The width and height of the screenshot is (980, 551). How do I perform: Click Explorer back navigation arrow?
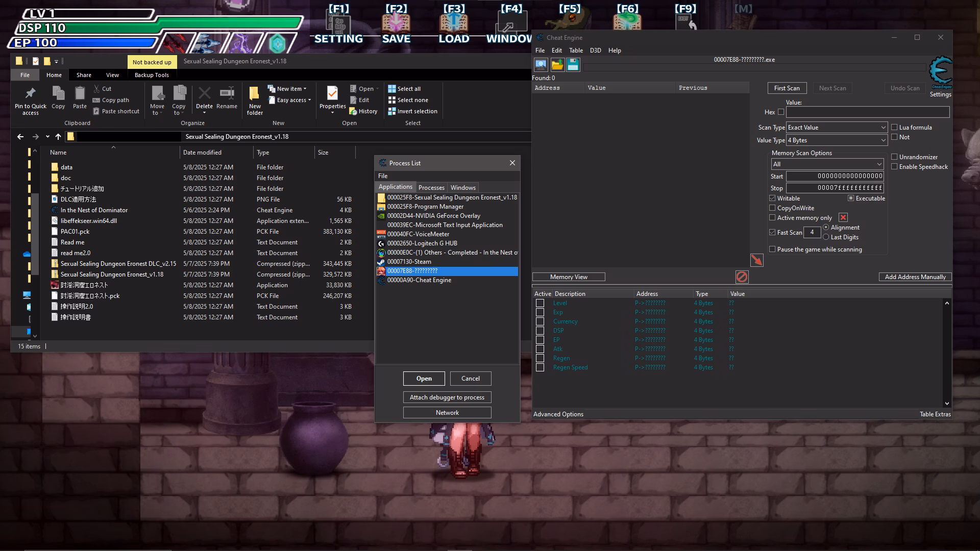click(x=20, y=137)
